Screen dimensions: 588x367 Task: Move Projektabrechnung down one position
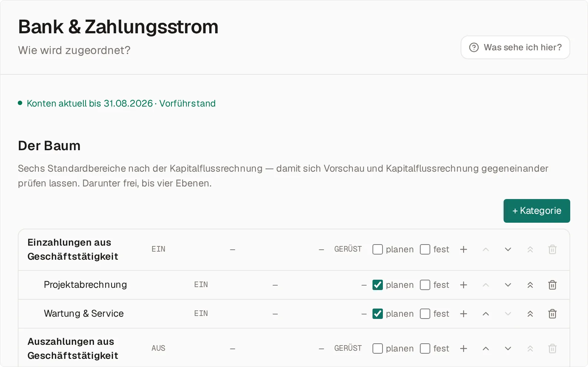(x=508, y=285)
